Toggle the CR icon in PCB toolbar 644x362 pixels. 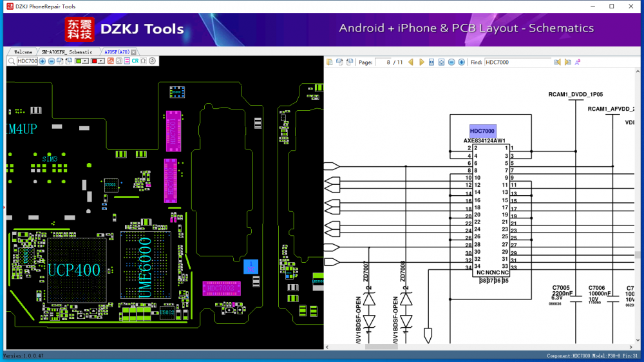pos(135,61)
